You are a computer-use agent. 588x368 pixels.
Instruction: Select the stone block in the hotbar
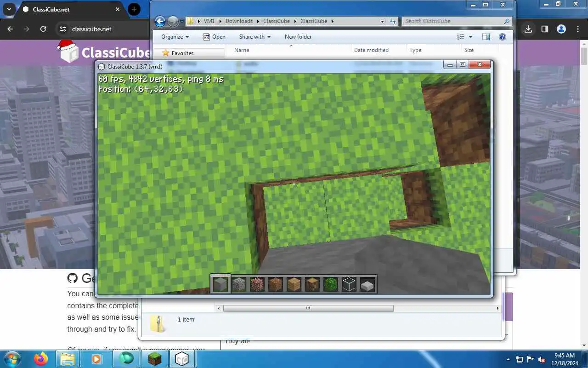pyautogui.click(x=220, y=285)
